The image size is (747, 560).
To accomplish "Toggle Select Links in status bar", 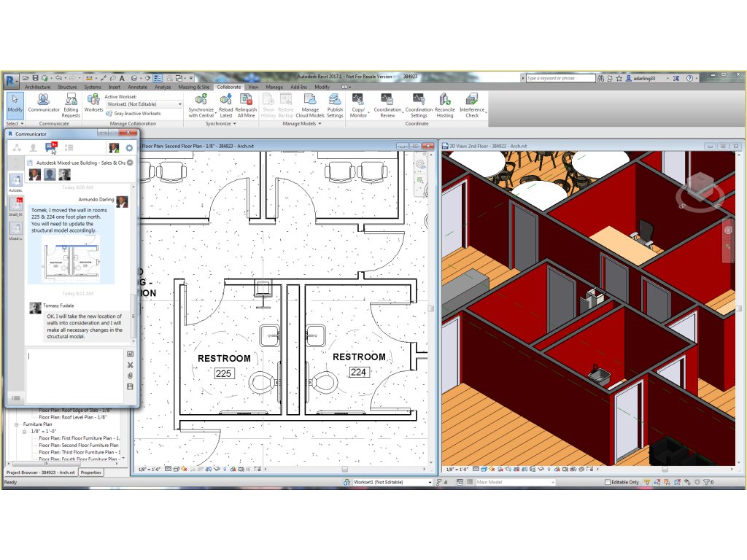I will (x=647, y=482).
